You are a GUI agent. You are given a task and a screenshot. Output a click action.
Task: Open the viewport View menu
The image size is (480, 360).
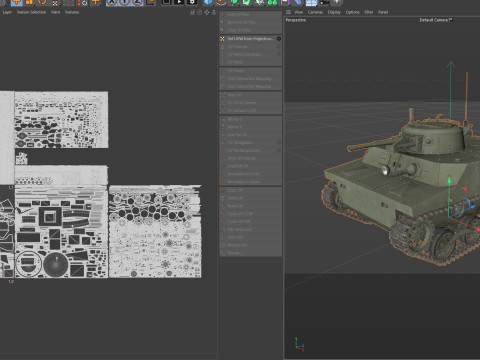tap(298, 12)
